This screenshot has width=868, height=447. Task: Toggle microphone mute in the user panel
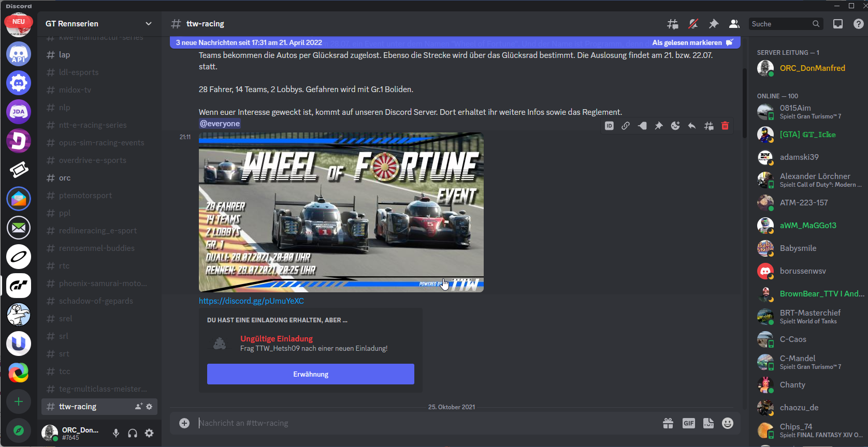[116, 433]
